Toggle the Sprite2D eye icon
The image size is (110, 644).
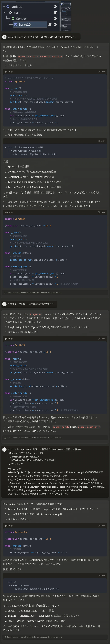55,24
